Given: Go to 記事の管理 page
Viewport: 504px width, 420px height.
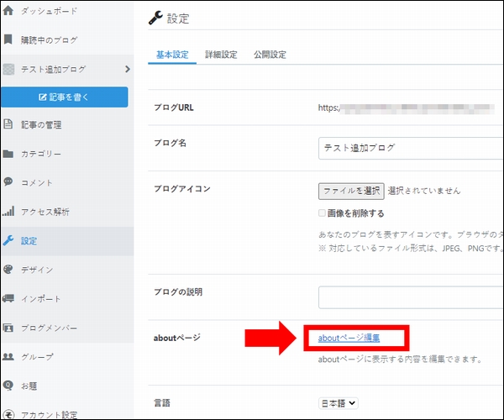Looking at the screenshot, I should tap(41, 124).
